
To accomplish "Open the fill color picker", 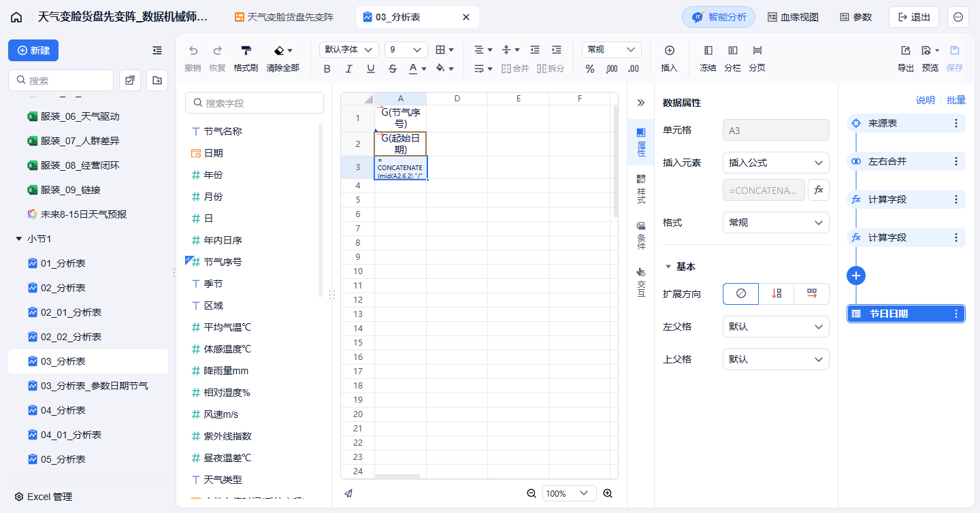I will pos(444,69).
